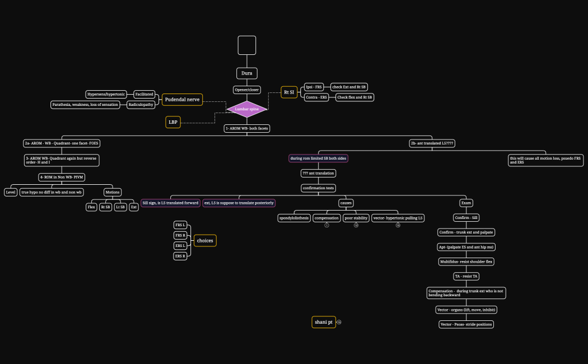Viewport: 588px width, 364px height.
Task: Click the Confirm - Sill node
Action: [x=465, y=217]
